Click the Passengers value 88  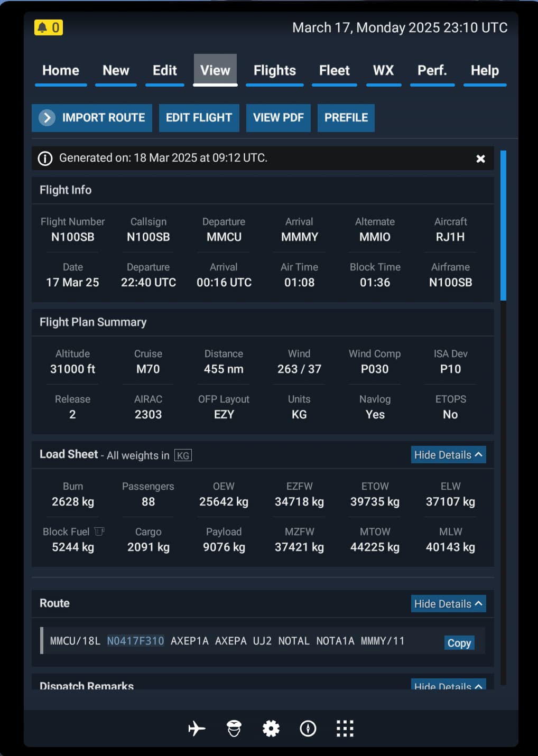[x=148, y=502]
